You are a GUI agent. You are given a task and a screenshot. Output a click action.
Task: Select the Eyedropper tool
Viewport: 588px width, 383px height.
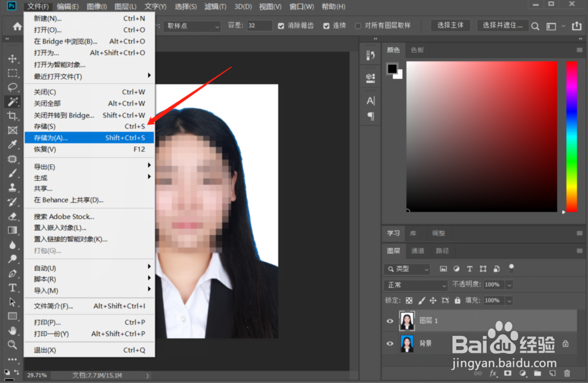point(12,144)
